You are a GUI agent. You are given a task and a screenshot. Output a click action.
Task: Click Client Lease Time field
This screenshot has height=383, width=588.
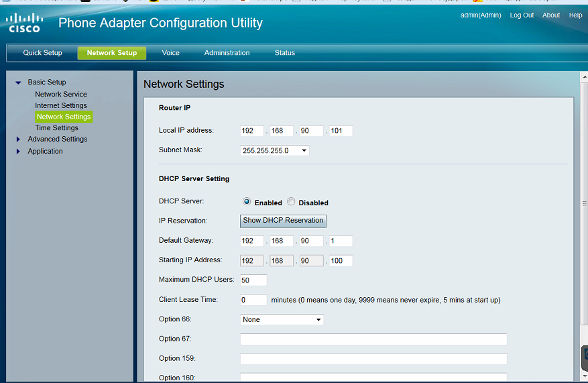(253, 300)
